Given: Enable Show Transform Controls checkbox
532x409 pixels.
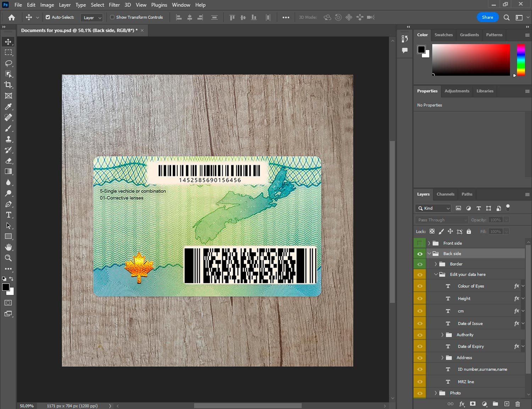Looking at the screenshot, I should (x=112, y=17).
